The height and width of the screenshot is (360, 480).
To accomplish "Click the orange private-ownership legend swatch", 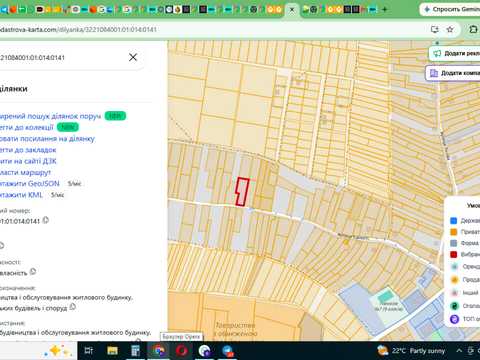I will [x=453, y=232].
